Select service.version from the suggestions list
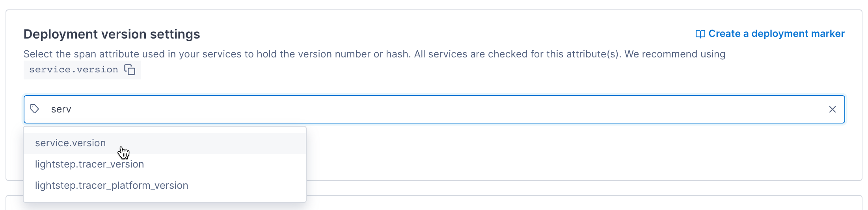 [71, 143]
